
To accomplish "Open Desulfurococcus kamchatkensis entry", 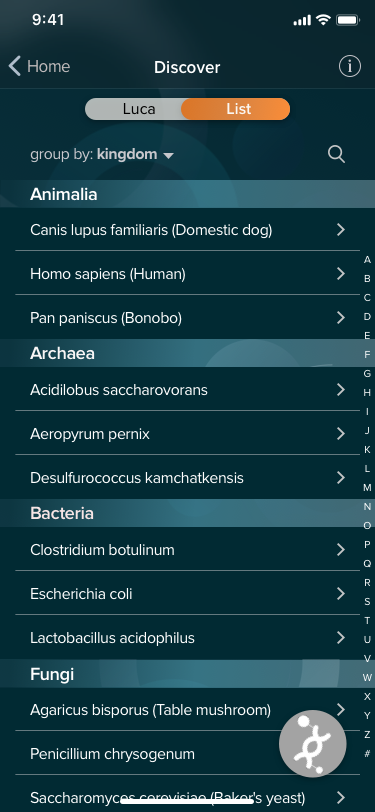I will (188, 477).
